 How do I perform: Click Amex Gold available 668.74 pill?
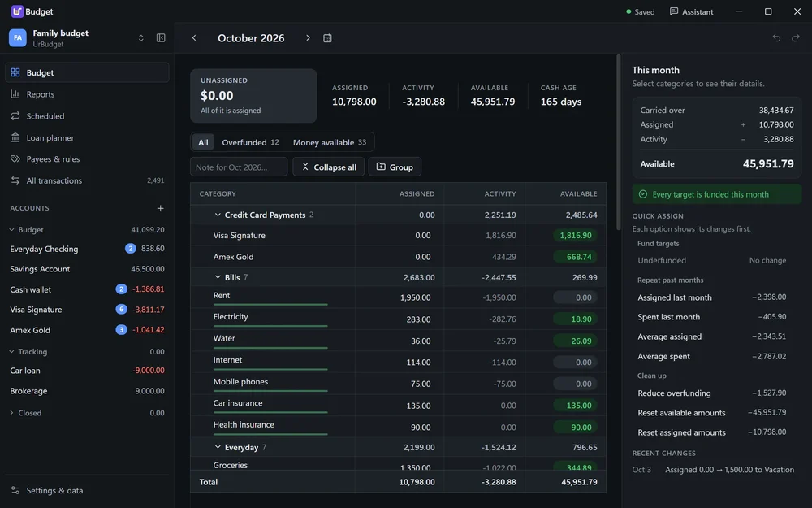point(575,257)
